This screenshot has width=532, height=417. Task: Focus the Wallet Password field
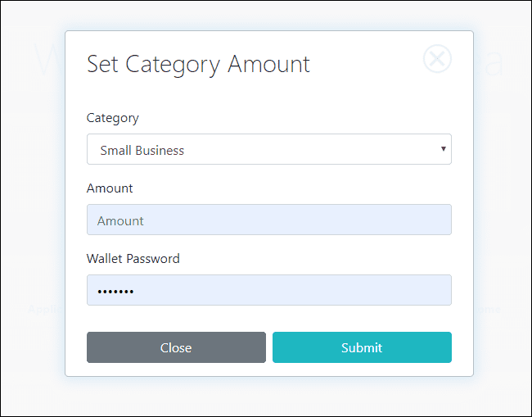click(269, 290)
